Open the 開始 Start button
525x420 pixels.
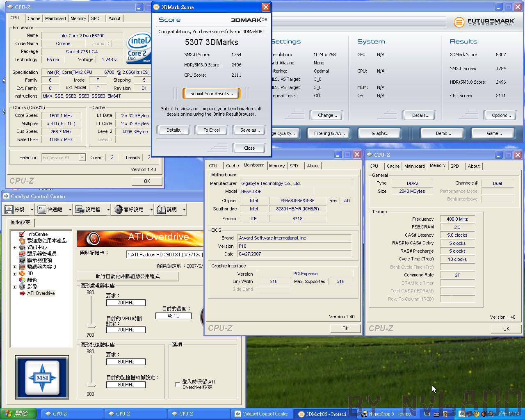pyautogui.click(x=18, y=414)
